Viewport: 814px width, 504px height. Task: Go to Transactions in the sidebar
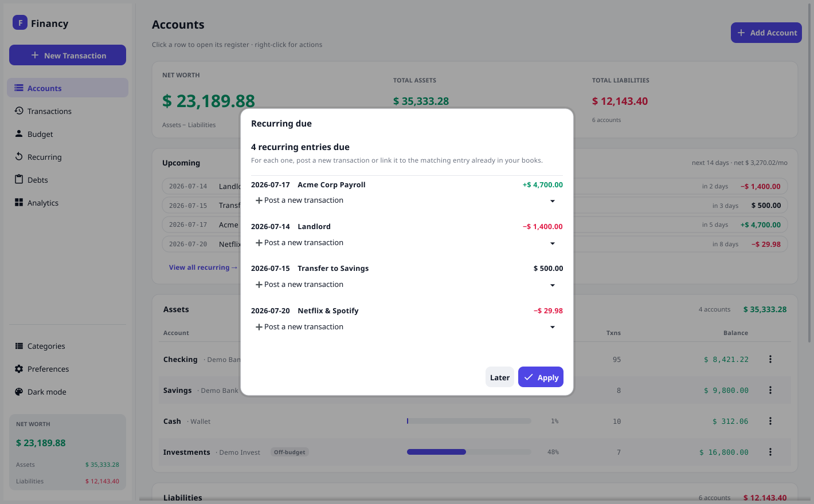click(68, 111)
